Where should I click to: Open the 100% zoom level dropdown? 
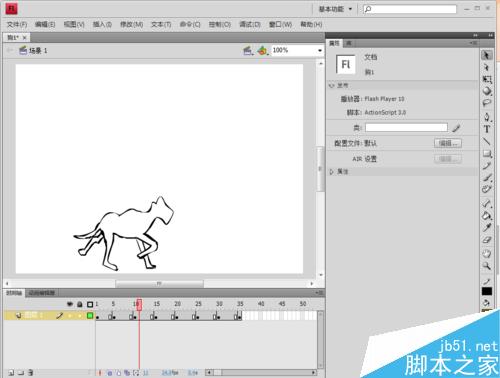tap(320, 51)
